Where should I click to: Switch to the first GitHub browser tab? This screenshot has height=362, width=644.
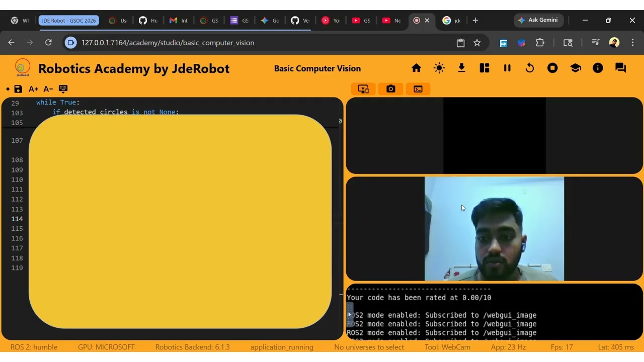pos(148,21)
